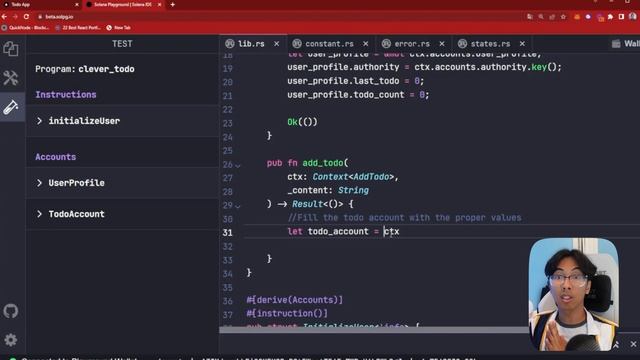Switch to the Todo App browser tab

[40, 4]
